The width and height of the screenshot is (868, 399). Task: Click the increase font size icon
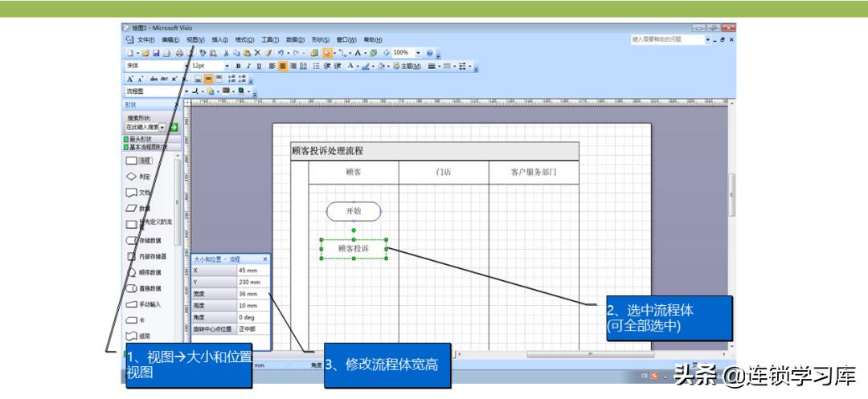click(129, 79)
